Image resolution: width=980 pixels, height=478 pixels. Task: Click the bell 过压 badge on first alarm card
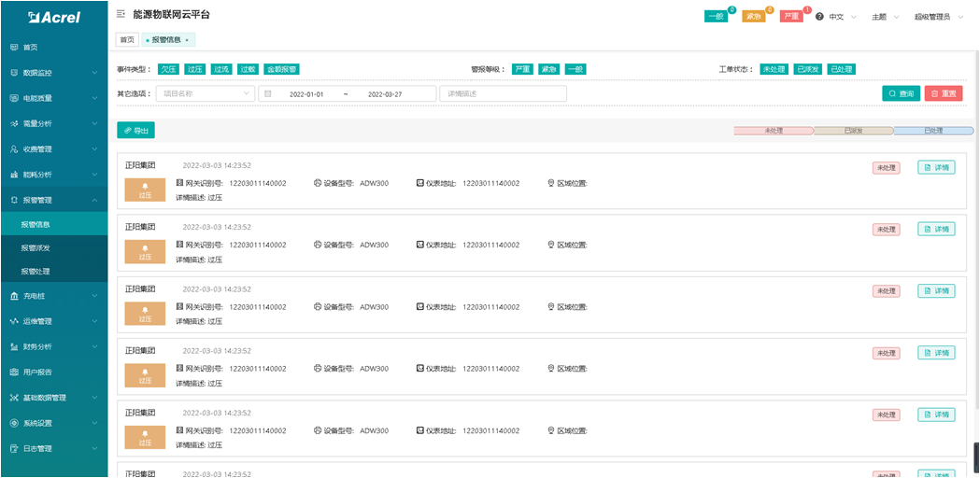pos(145,190)
